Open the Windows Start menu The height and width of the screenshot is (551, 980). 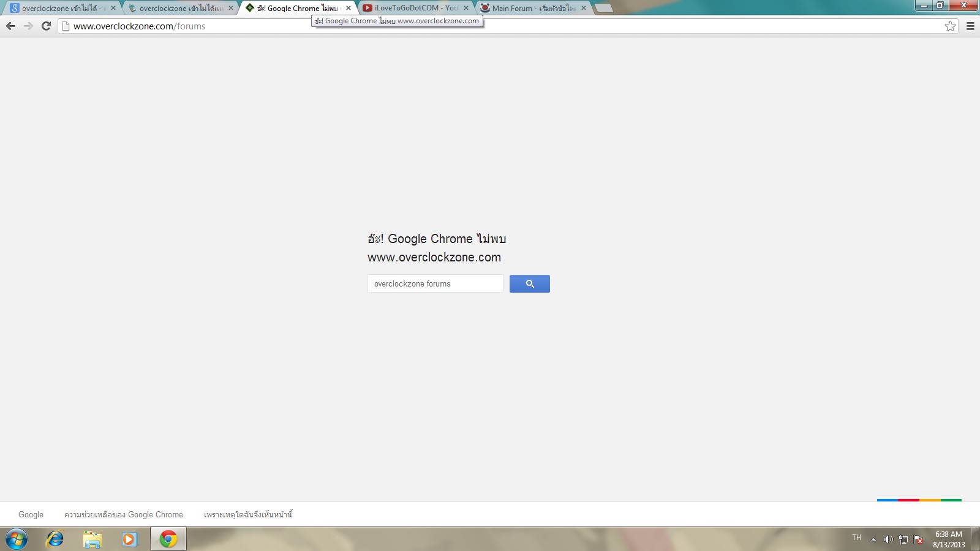coord(17,539)
